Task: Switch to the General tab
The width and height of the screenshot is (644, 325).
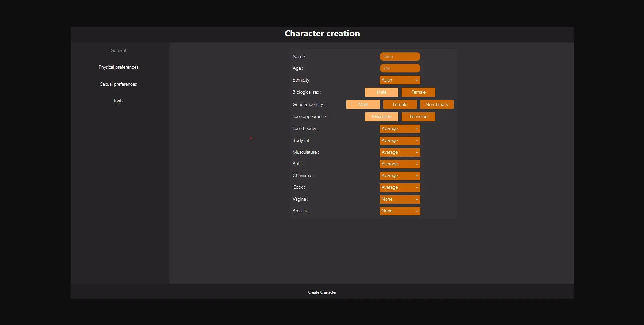Action: tap(118, 51)
